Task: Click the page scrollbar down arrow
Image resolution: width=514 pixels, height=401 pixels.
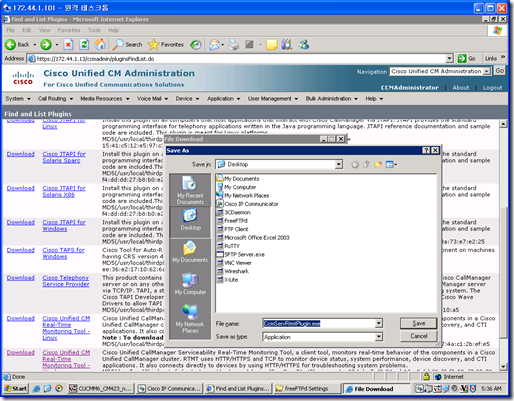Action: pos(503,367)
